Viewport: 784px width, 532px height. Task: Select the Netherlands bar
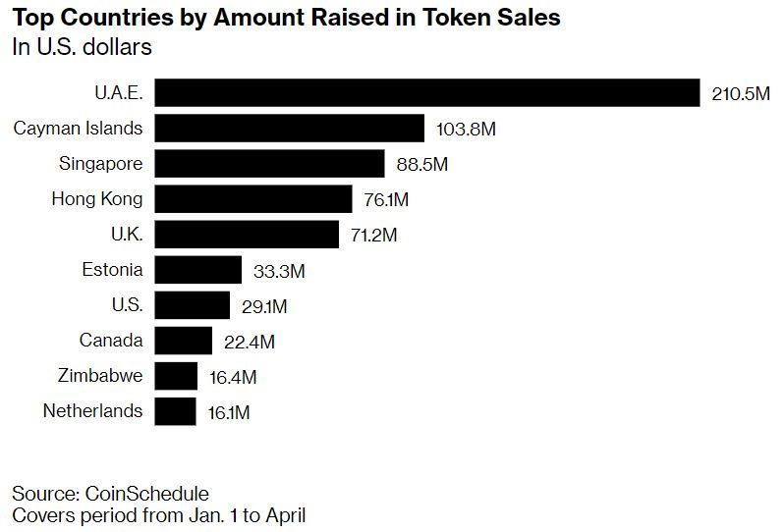point(175,411)
